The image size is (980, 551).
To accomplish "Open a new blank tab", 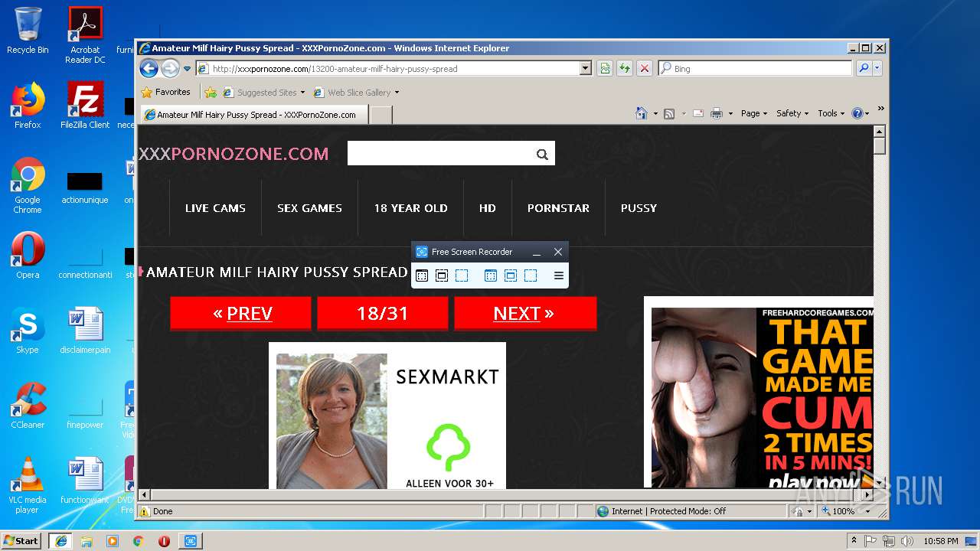I will (381, 115).
